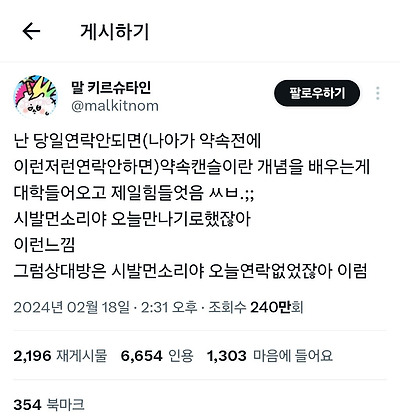Viewport: 400px width, 420px height.
Task: Open 말 키르슈타인 profile avatar
Action: coord(35,97)
